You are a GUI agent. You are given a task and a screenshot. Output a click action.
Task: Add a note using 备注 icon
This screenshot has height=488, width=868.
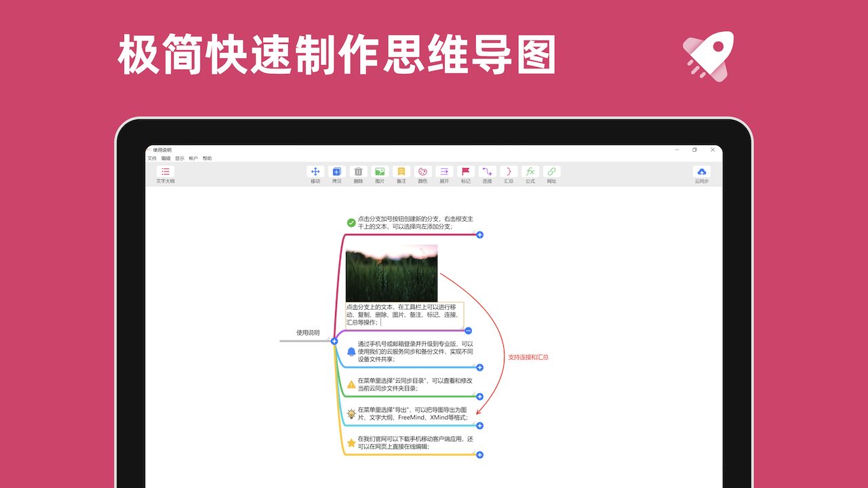click(401, 172)
